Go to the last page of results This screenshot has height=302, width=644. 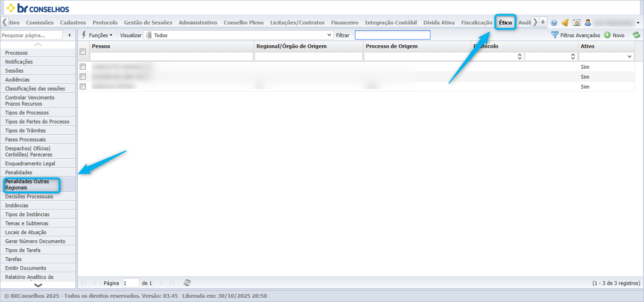(172, 283)
